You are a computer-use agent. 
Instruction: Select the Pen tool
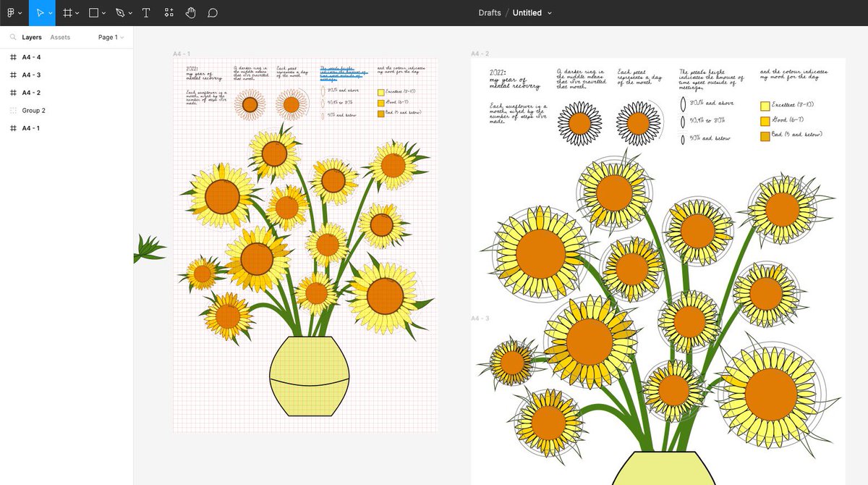[x=120, y=13]
